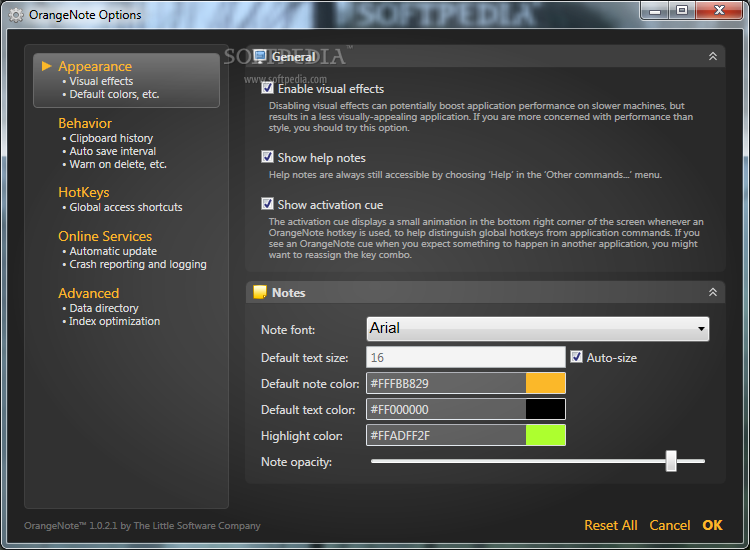Click the orange arrow next to Appearance
Viewport: 750px width, 550px height.
[46, 66]
